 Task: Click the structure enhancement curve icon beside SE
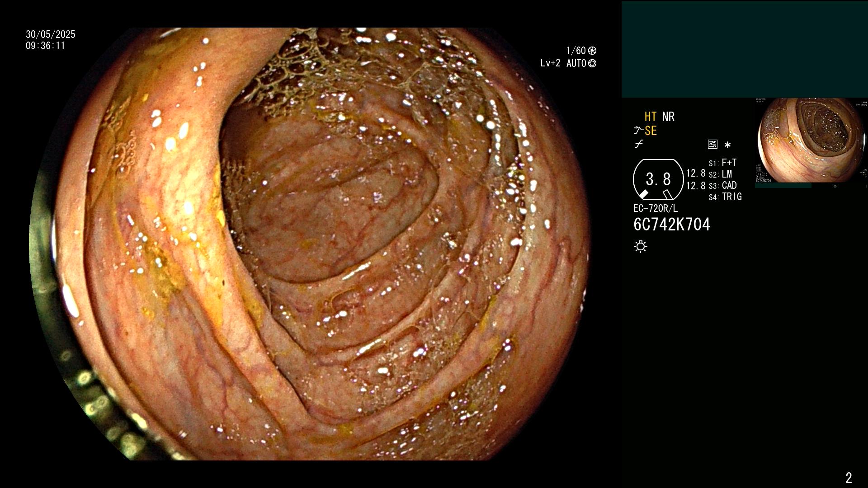pos(638,131)
